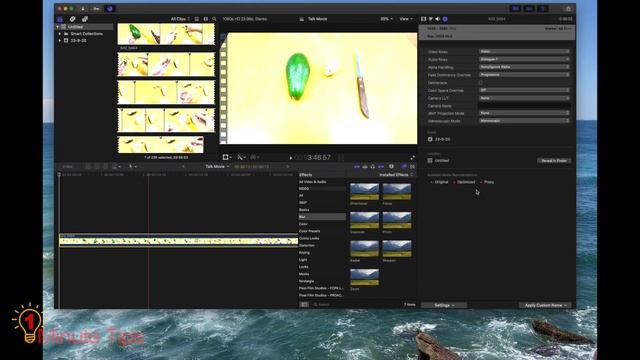640x360 pixels.
Task: Toggle the timeline panel visibility
Action: coord(529,8)
